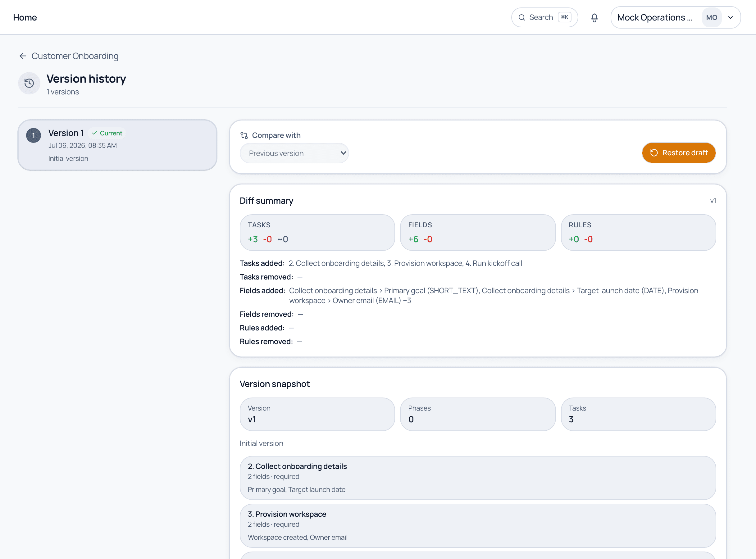
Task: Open the Mock Operations account chevron
Action: 730,18
